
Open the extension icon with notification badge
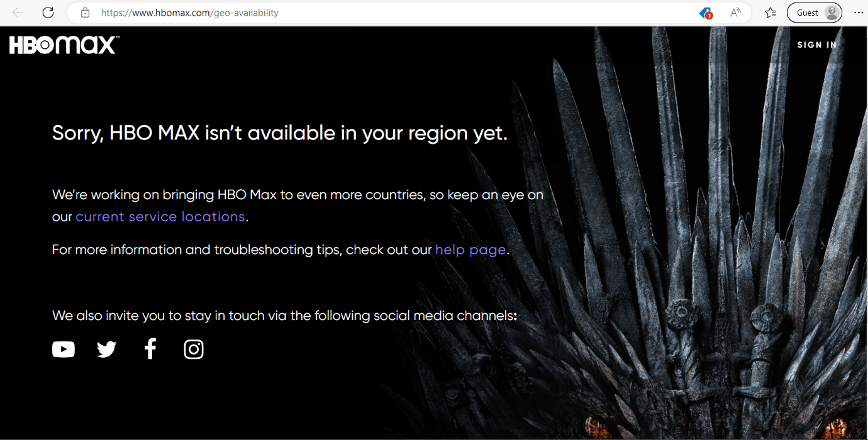[x=704, y=13]
